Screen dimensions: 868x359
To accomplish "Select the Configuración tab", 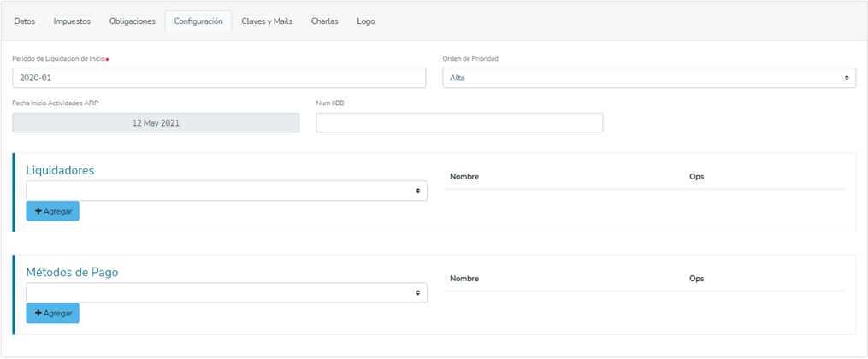I will pos(198,21).
